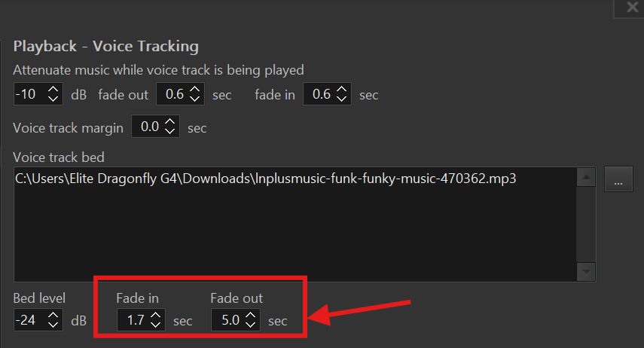Increase bed Fade out seconds
This screenshot has height=348, width=644.
click(251, 316)
